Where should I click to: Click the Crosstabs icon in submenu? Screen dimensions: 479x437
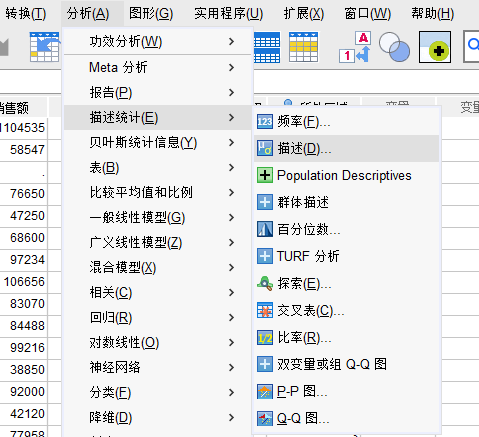point(265,311)
